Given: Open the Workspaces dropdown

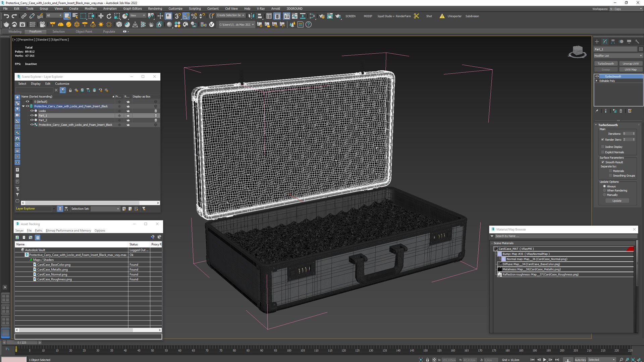Looking at the screenshot, I should [x=626, y=9].
